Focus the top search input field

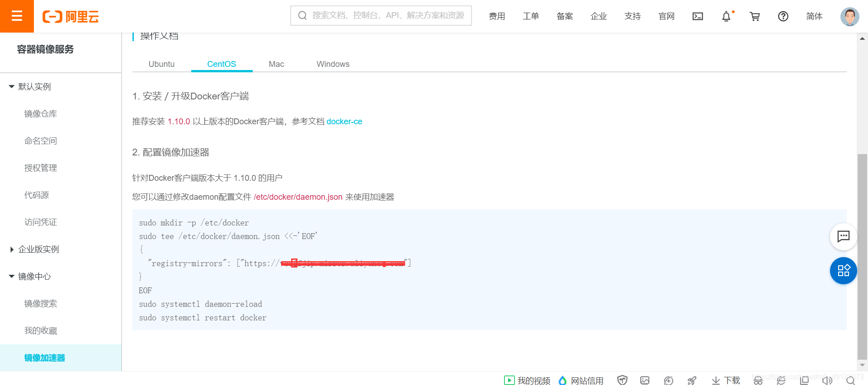tap(381, 16)
